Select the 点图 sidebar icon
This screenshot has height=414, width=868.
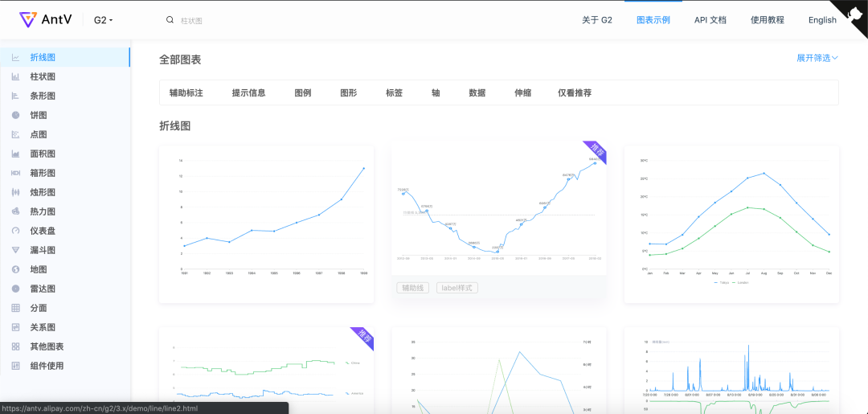[15, 134]
